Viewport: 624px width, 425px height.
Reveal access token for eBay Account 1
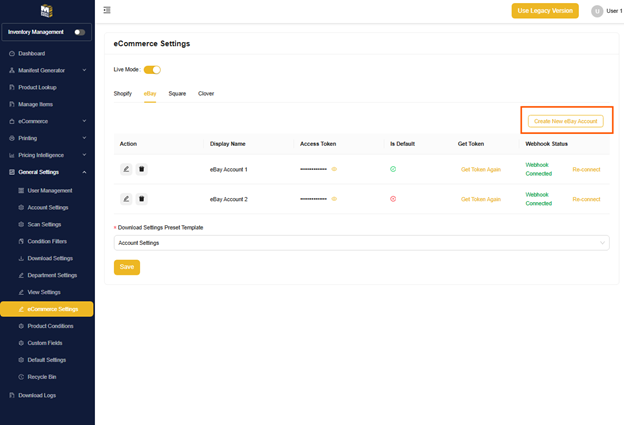pos(334,169)
